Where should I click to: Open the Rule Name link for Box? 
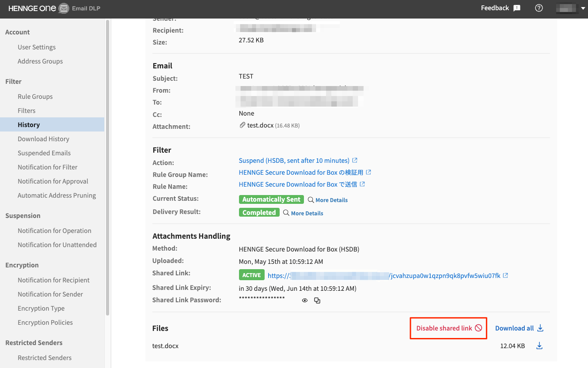point(298,184)
